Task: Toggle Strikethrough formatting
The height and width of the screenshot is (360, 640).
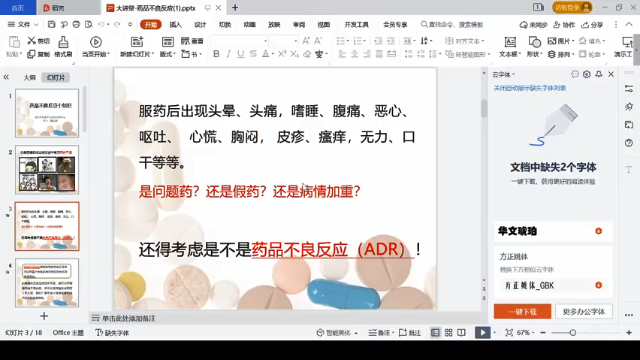Action: (x=253, y=54)
